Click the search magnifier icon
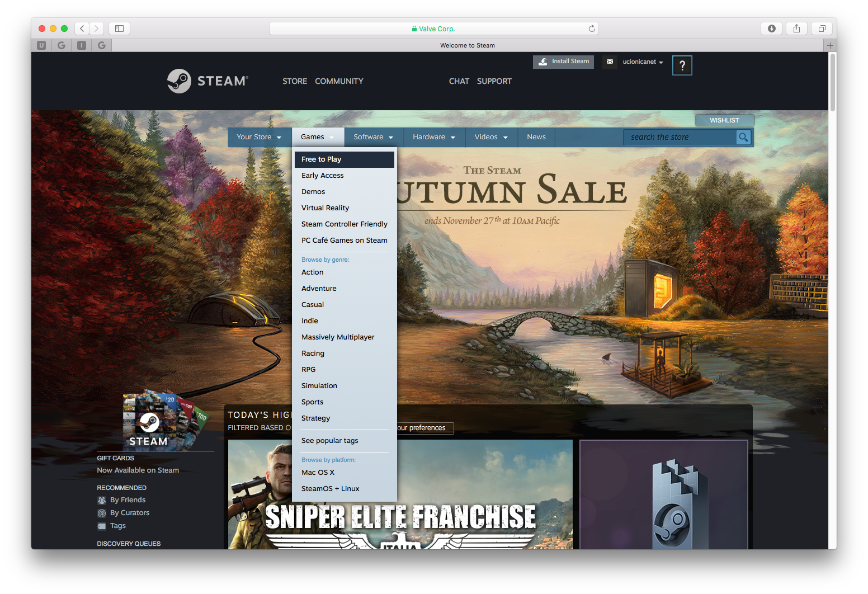 point(743,137)
